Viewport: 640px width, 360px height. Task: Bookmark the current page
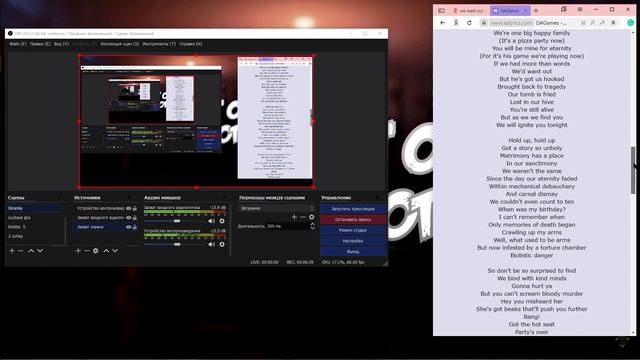pos(613,23)
